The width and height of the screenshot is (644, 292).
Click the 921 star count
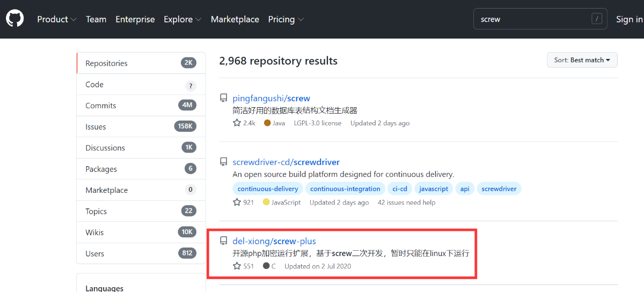click(243, 202)
